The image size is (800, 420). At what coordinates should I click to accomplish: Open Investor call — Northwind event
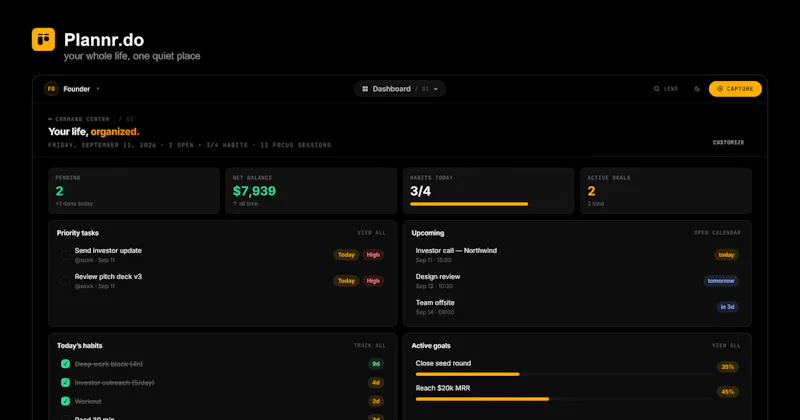click(x=577, y=255)
